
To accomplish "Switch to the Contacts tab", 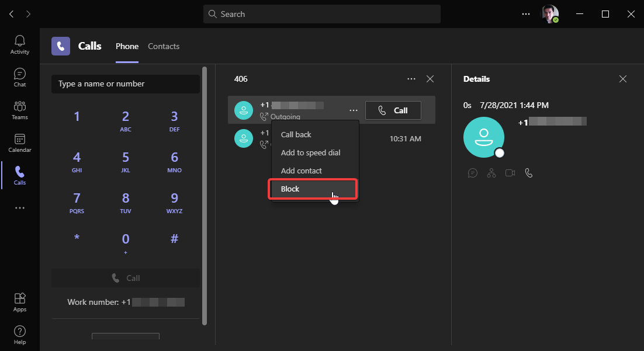I will [x=164, y=46].
